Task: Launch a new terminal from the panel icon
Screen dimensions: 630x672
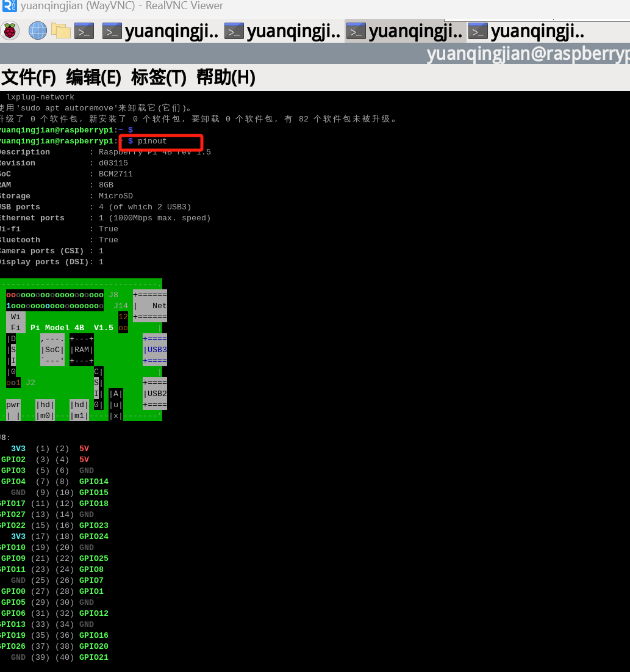Action: [84, 31]
